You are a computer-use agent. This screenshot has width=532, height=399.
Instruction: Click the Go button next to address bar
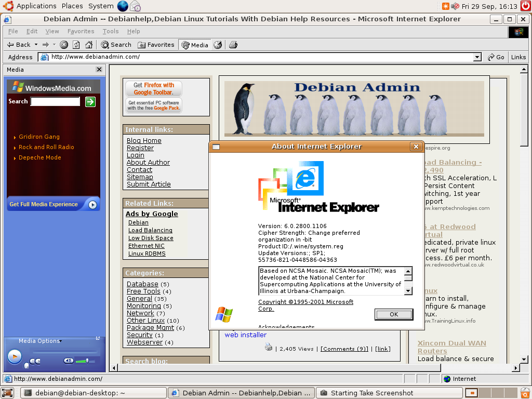pyautogui.click(x=496, y=57)
